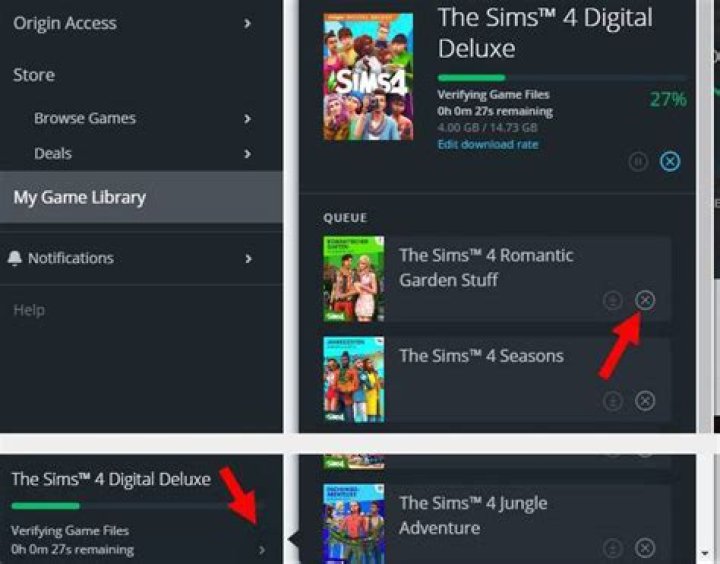The height and width of the screenshot is (564, 720).
Task: Expand the Origin Access submenu arrow
Action: pos(248,23)
